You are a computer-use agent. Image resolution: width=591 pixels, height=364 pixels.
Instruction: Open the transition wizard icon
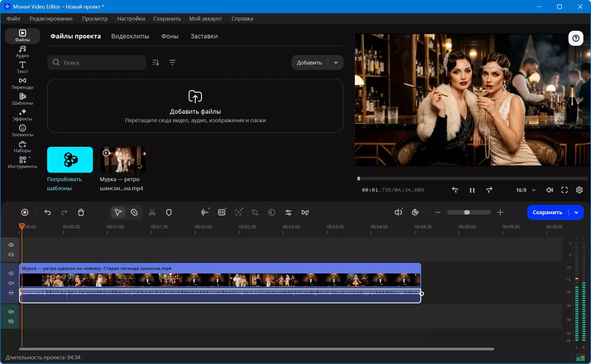point(305,212)
